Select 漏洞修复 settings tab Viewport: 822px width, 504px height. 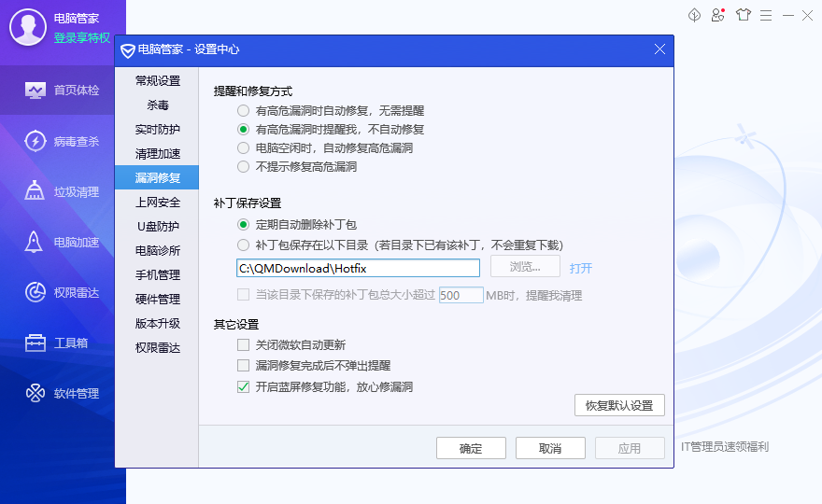coord(157,177)
